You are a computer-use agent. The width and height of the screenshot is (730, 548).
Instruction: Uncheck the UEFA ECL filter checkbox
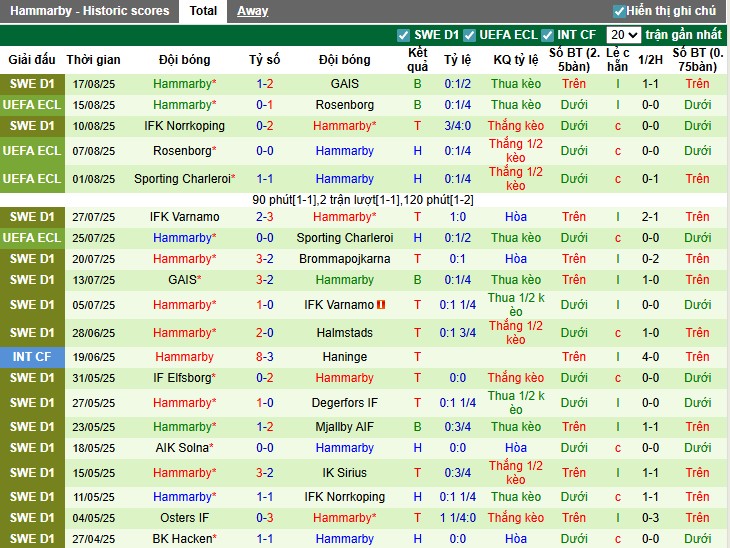[x=469, y=35]
